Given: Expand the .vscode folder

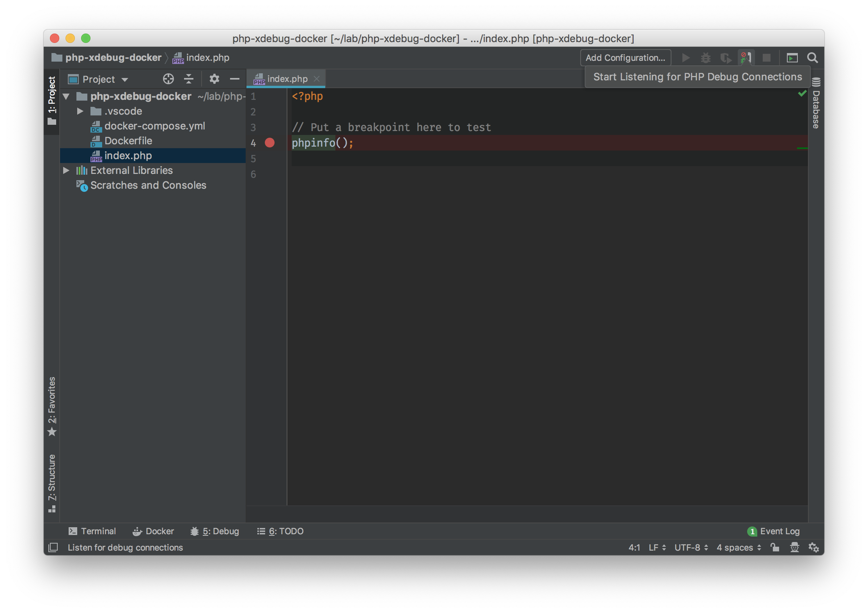Looking at the screenshot, I should [x=80, y=111].
